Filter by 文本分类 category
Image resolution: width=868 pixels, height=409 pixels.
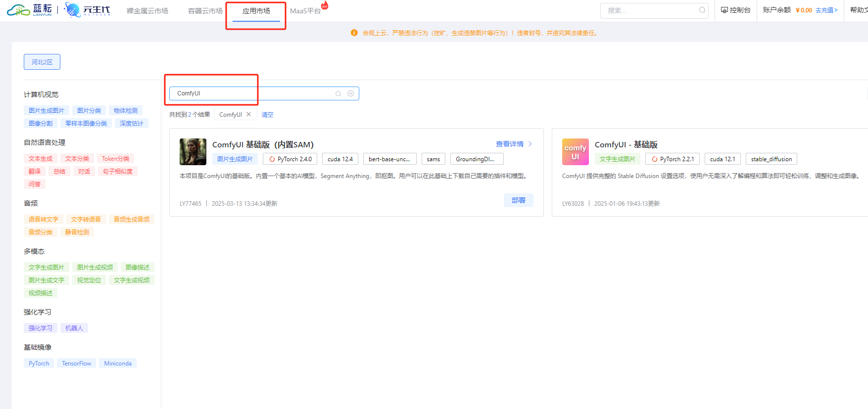click(x=77, y=159)
